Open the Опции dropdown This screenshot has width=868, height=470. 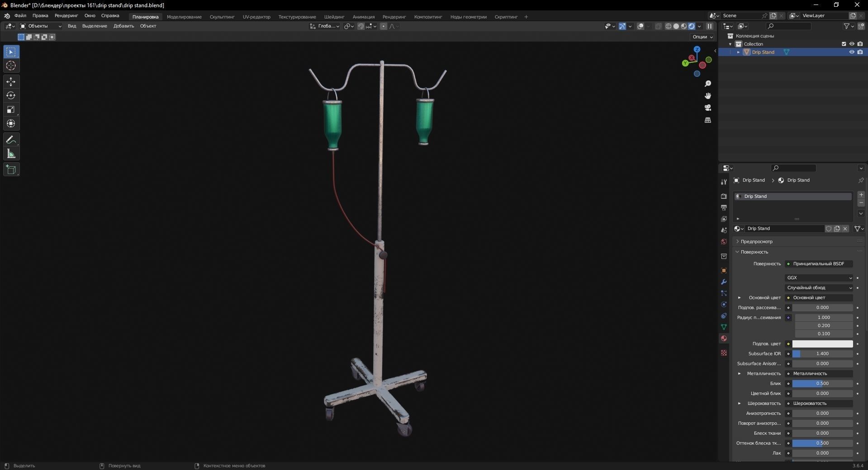(702, 37)
